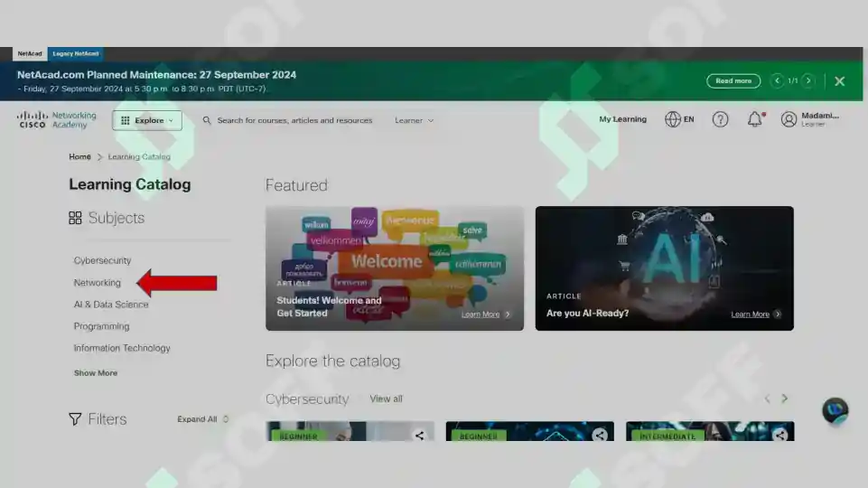Select the Networking subject
868x488 pixels.
(x=97, y=283)
